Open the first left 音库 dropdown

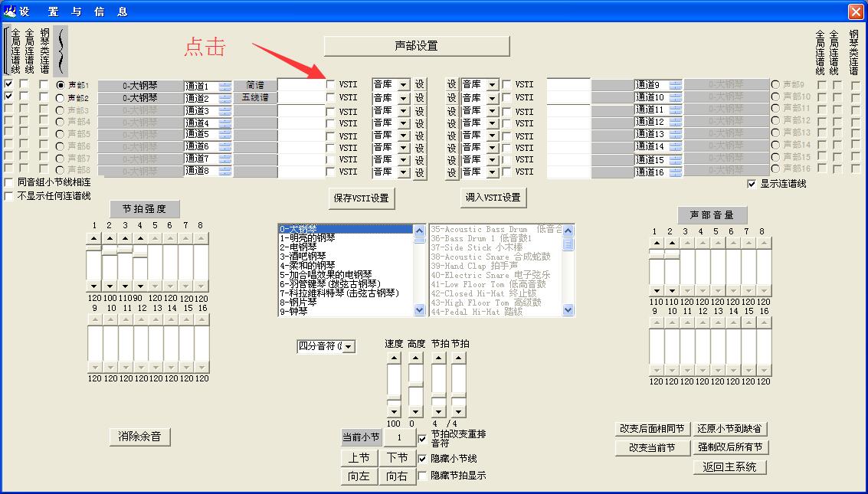click(404, 84)
